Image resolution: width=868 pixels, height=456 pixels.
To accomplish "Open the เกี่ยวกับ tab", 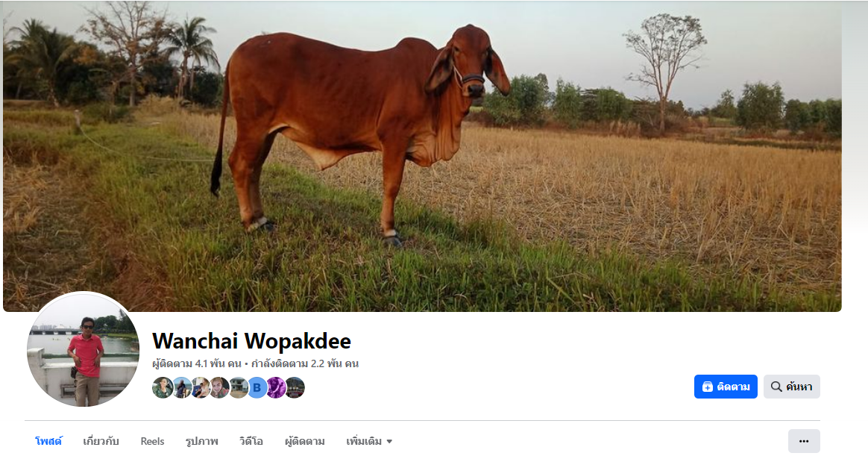I will 101,442.
